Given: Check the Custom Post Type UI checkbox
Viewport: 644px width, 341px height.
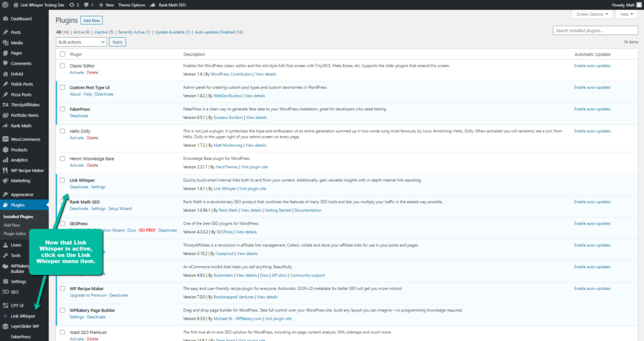Looking at the screenshot, I should (62, 87).
